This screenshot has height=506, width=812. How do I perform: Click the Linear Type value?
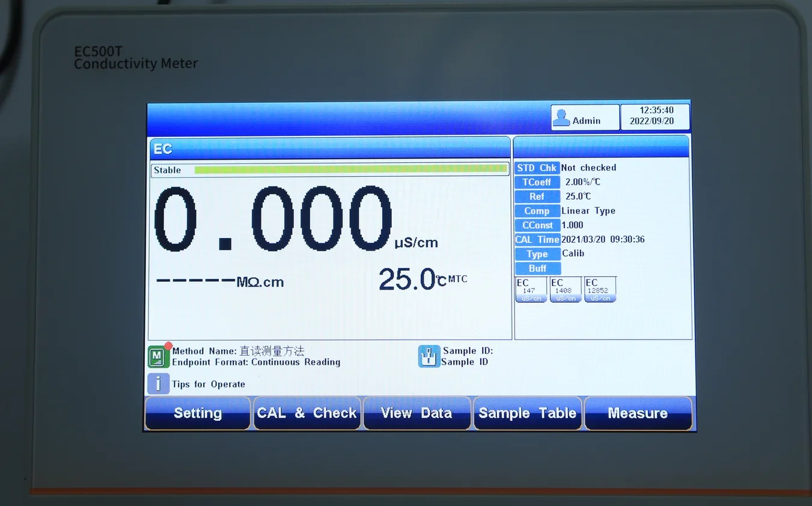click(588, 211)
